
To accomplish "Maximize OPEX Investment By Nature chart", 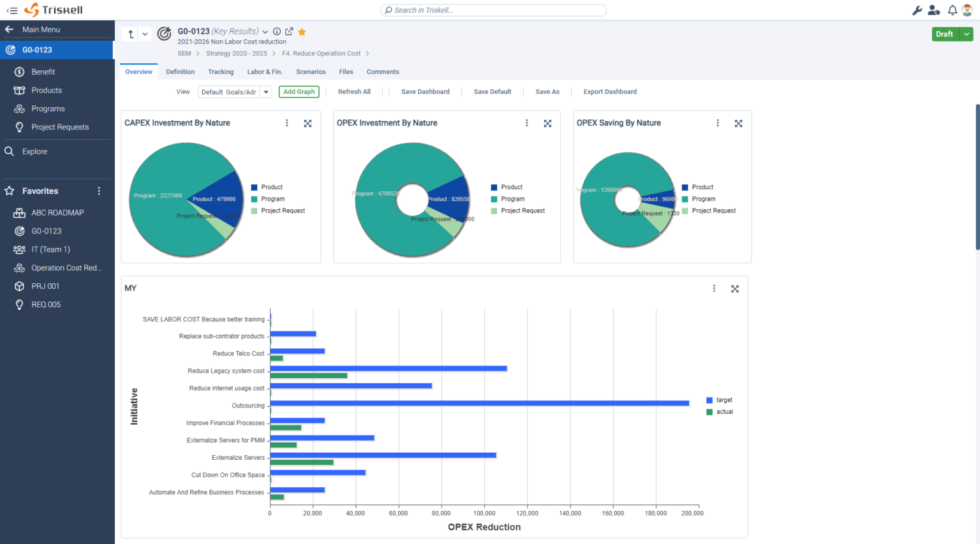I will click(547, 124).
